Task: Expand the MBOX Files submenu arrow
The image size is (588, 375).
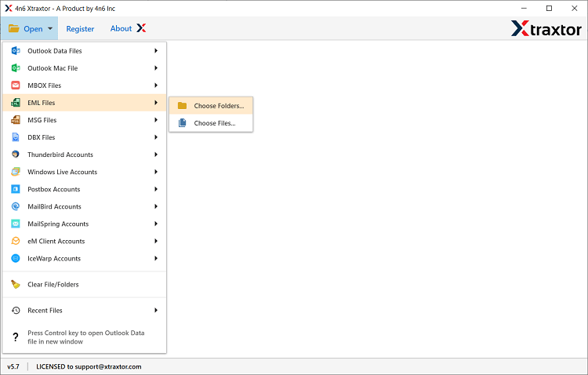Action: click(x=156, y=86)
